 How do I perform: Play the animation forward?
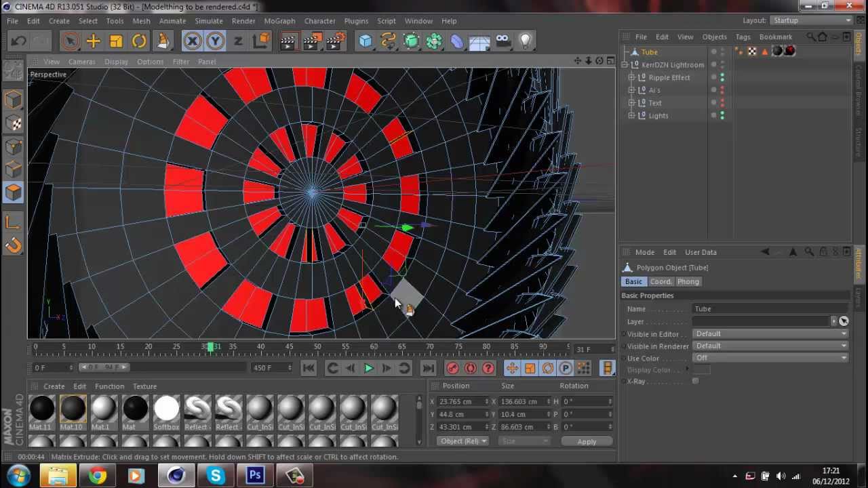[x=368, y=368]
